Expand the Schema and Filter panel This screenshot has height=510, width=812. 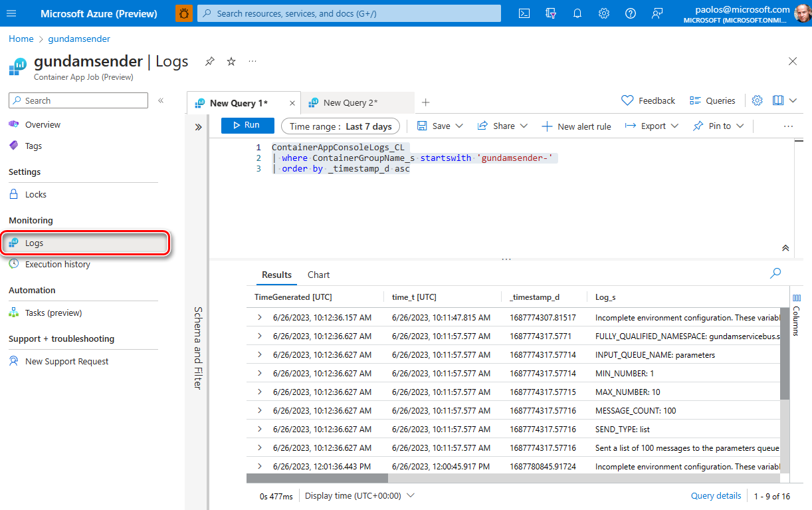(x=198, y=127)
